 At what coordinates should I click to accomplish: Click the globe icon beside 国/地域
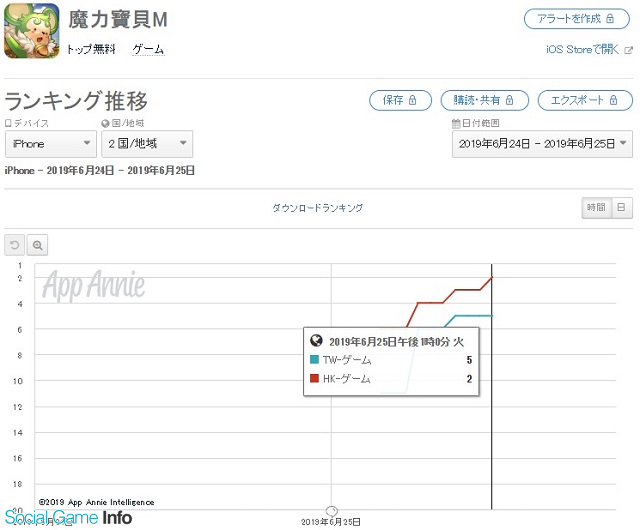pos(105,123)
